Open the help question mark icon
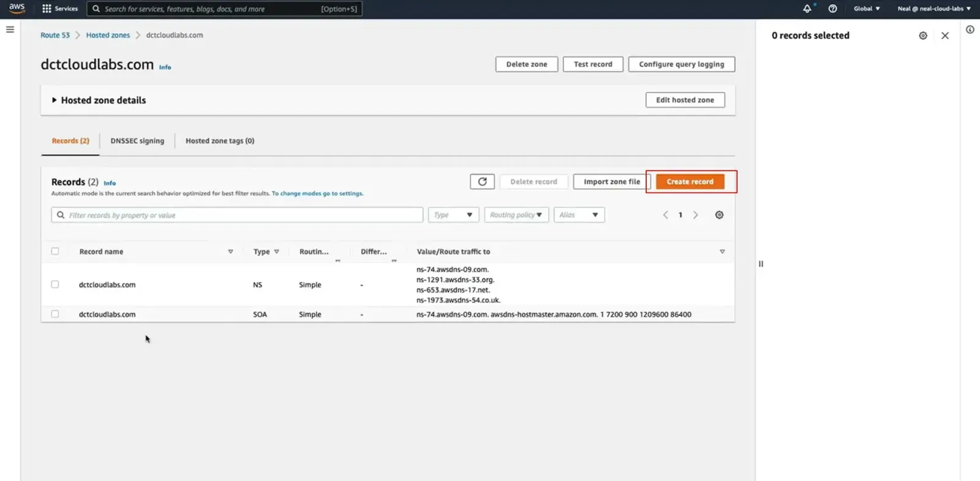 coord(832,9)
